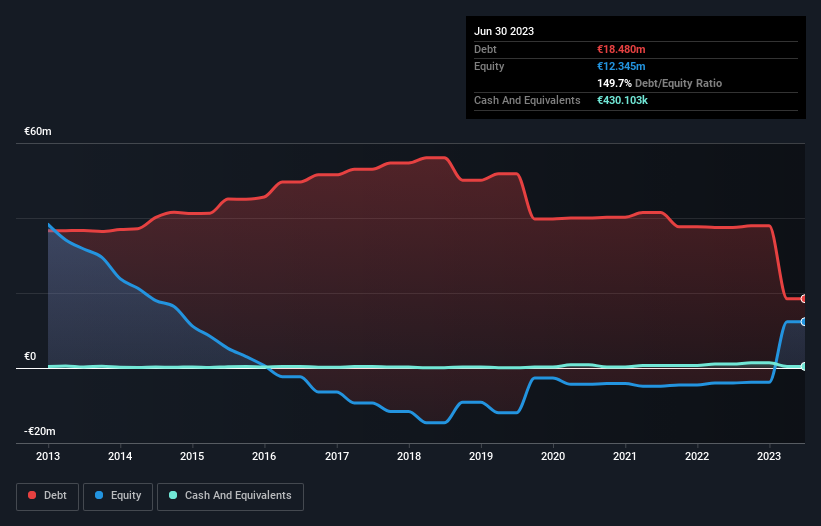Select the 2020 x-axis label

[x=553, y=456]
